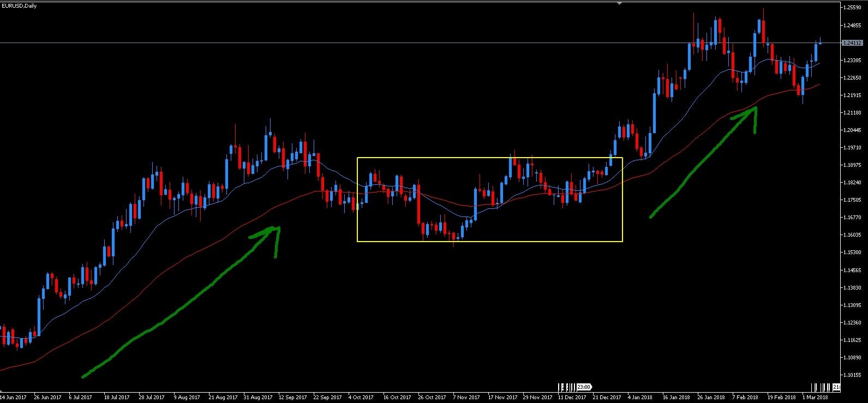Image resolution: width=868 pixels, height=403 pixels.
Task: Click the 1.10890 price axis label
Action: pyautogui.click(x=852, y=357)
